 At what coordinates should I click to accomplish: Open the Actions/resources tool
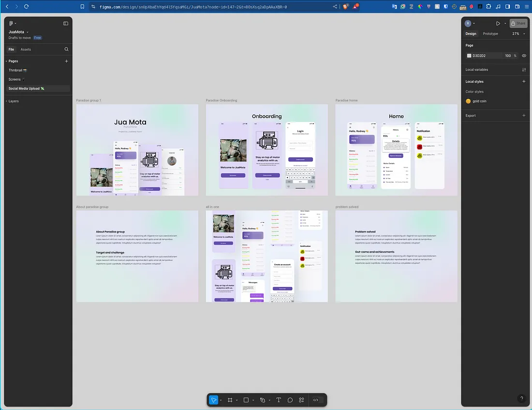(301, 400)
